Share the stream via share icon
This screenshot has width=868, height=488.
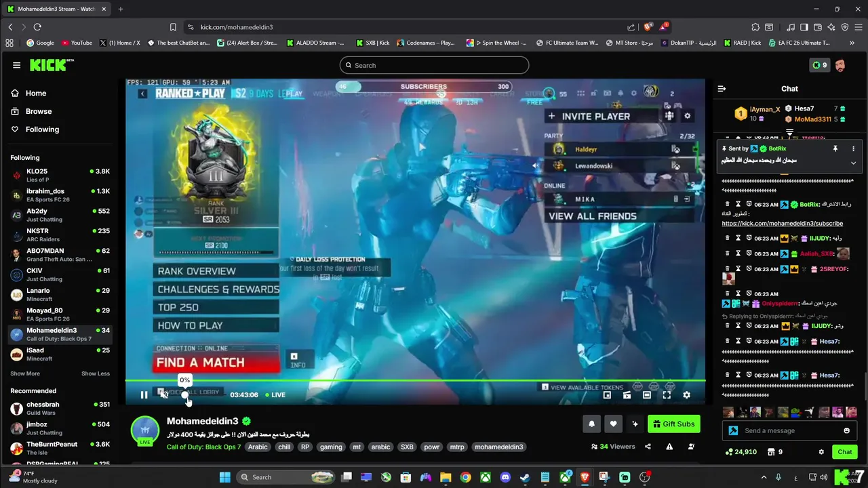[x=648, y=447]
